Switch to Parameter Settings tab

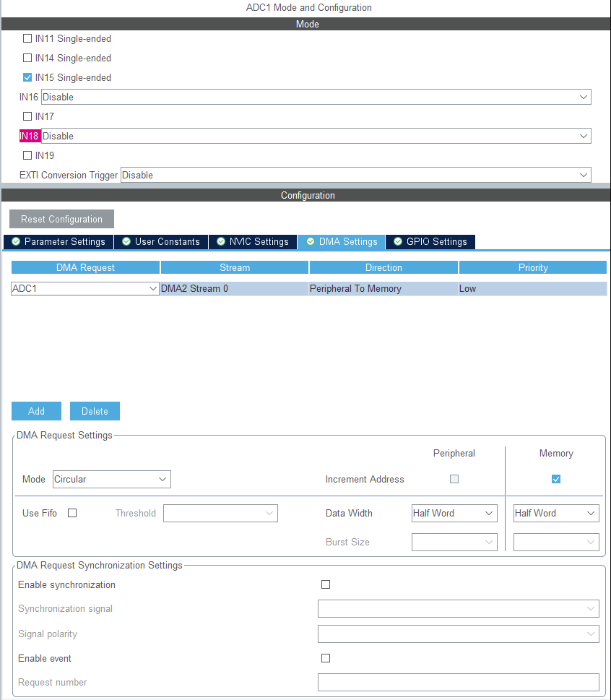(58, 241)
